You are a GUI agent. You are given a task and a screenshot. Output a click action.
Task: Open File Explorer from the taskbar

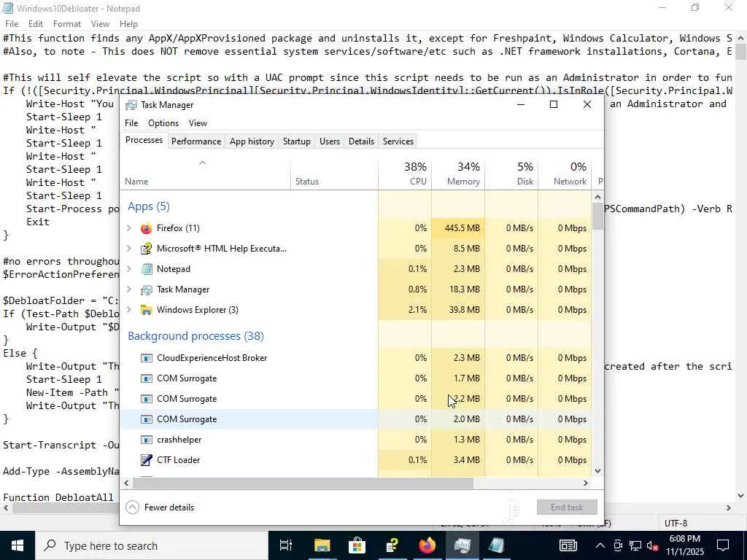(x=322, y=545)
